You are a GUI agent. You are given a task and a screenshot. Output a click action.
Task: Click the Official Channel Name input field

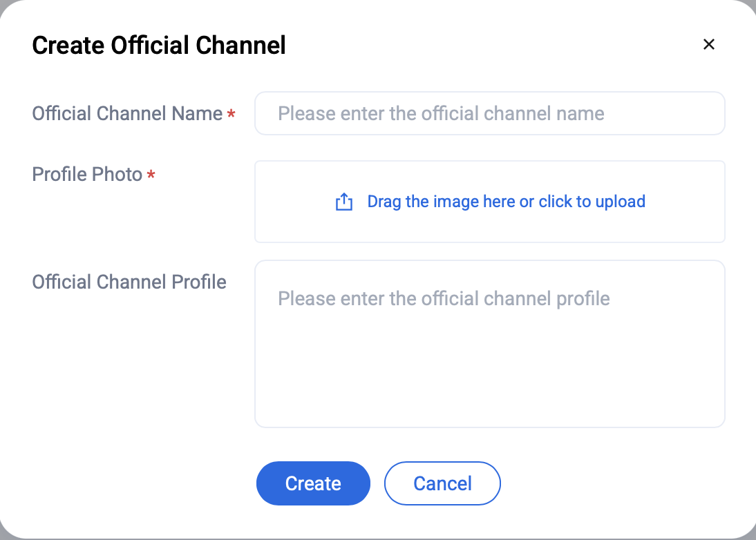point(489,114)
